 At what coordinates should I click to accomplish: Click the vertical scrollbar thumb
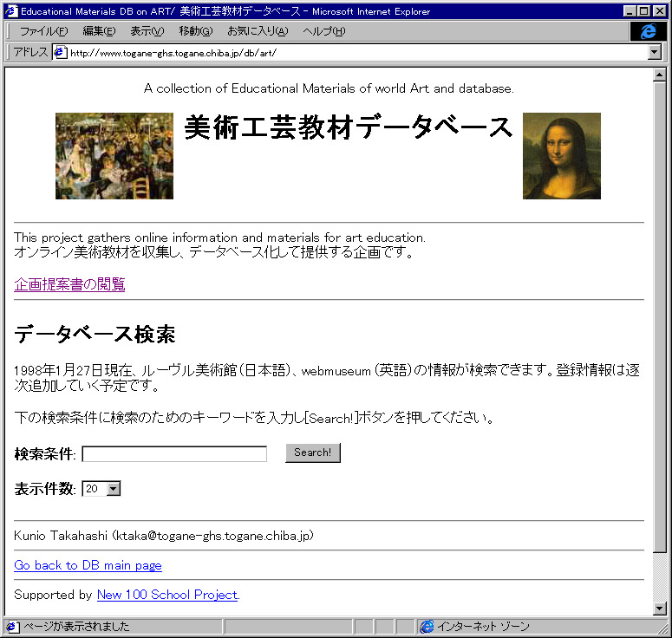[660, 317]
